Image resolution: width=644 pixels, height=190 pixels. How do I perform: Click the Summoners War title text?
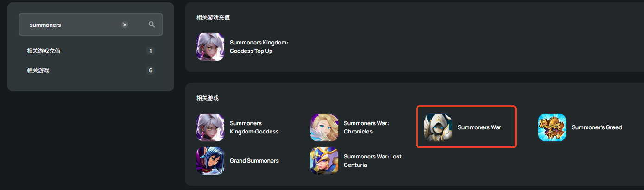(479, 127)
